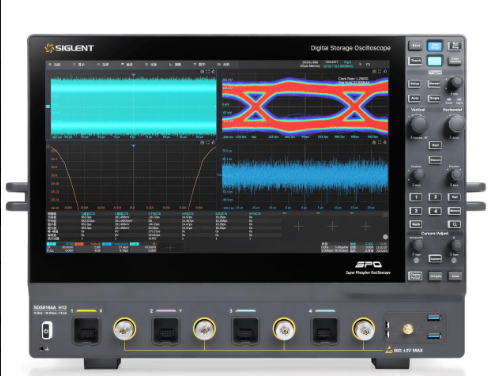Expand the eye diagram plot to fullscreen
Viewport: 490px width, 376px height.
point(380,71)
